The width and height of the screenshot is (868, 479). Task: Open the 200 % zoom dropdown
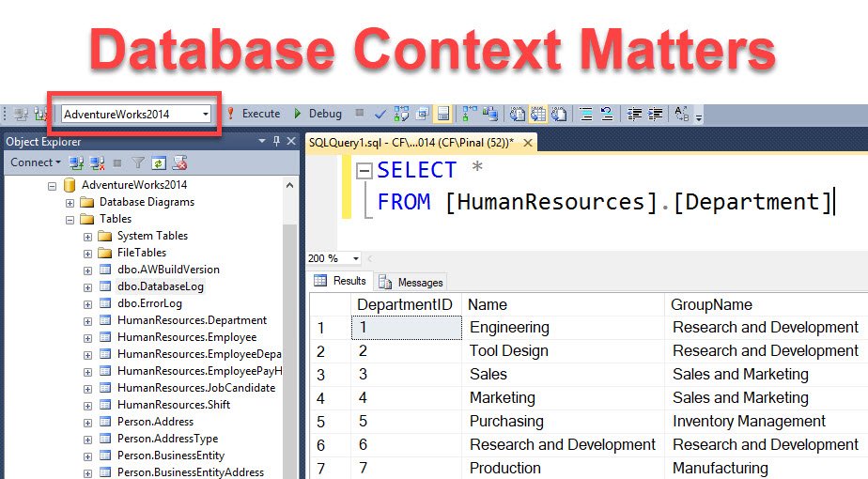tap(356, 258)
